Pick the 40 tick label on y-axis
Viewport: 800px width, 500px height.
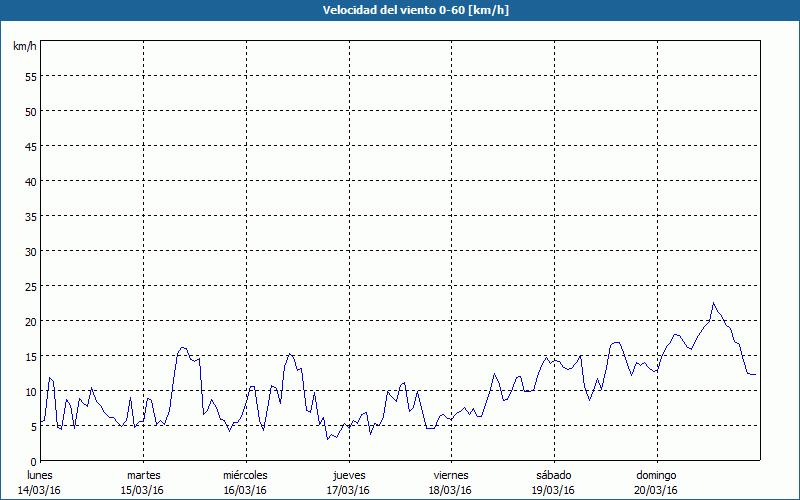30,181
